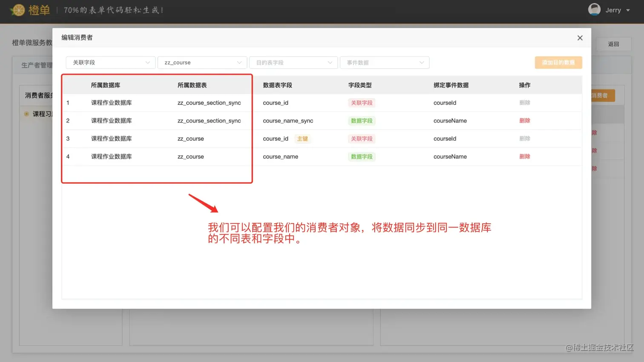Click 课程作业数据库 cell in row 1
Image resolution: width=644 pixels, height=362 pixels.
tap(112, 103)
